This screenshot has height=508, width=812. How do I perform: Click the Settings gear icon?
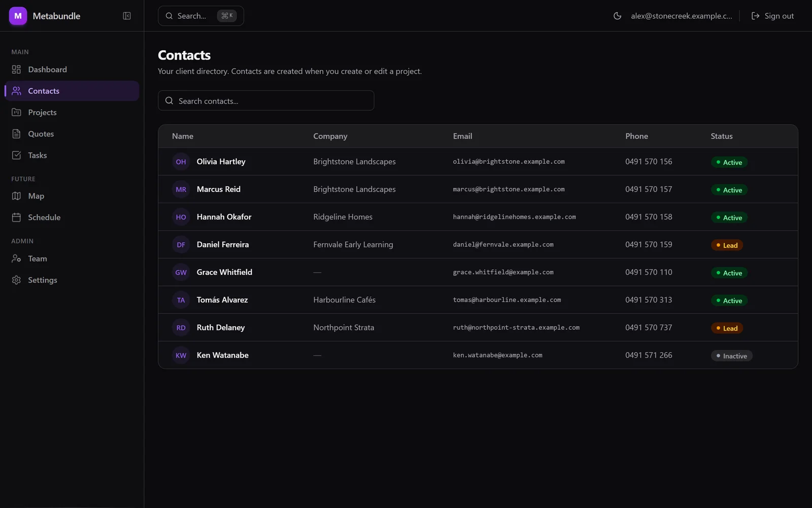point(16,280)
